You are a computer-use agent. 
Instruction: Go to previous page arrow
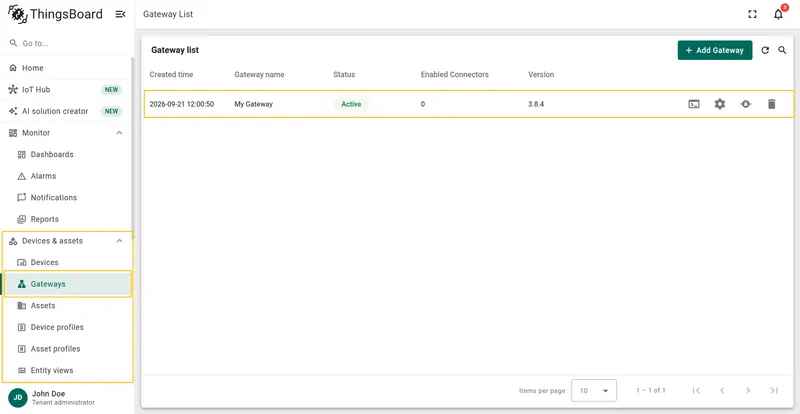click(722, 391)
